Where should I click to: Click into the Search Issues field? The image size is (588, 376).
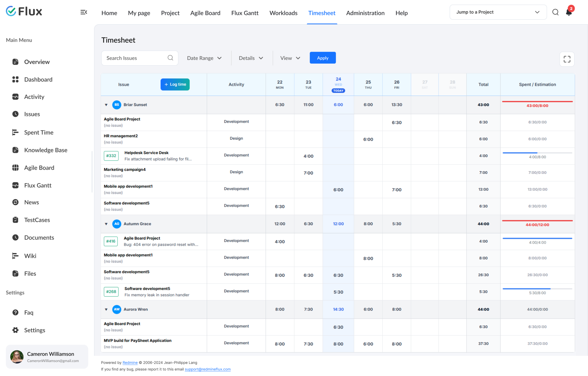(x=140, y=58)
